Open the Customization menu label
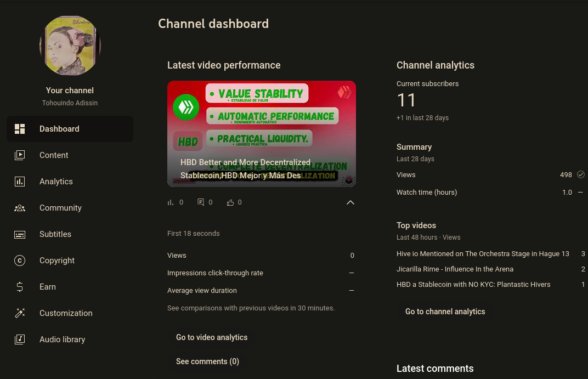Viewport: 588px width, 379px height. click(66, 313)
